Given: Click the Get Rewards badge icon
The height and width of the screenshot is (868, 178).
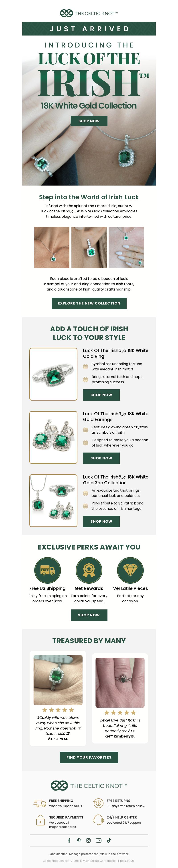Looking at the screenshot, I should (x=89, y=570).
